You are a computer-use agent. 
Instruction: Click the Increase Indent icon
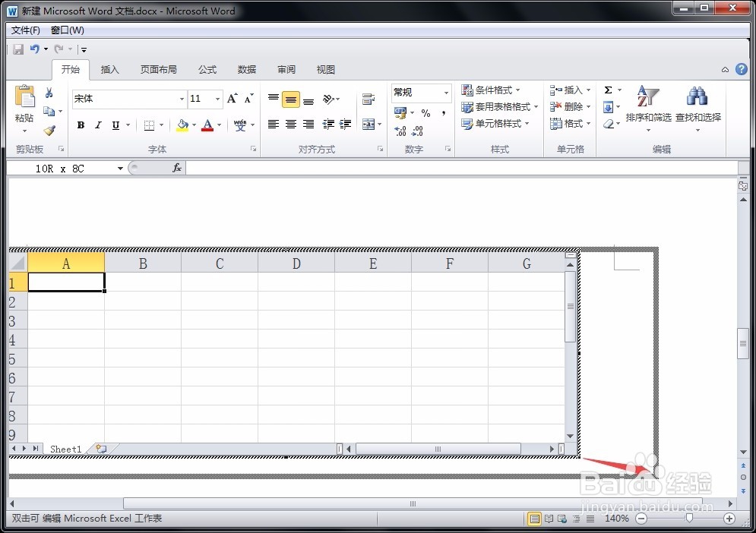pos(345,125)
